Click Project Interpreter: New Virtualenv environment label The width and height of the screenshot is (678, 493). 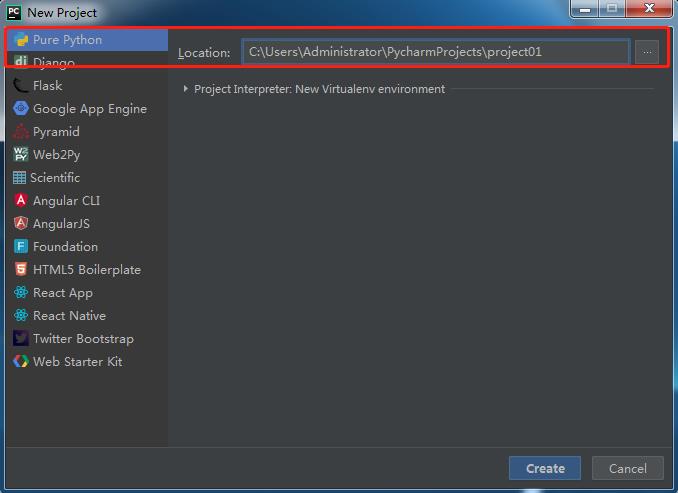[x=320, y=89]
